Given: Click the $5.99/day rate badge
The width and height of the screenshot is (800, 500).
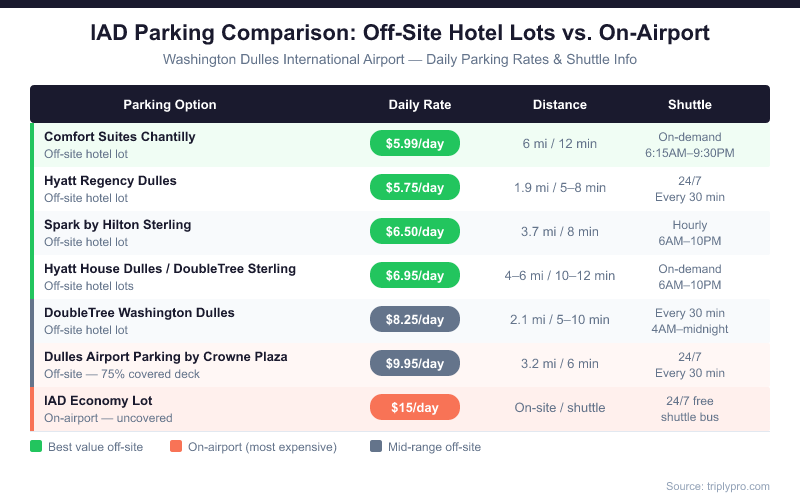Looking at the screenshot, I should click(415, 144).
